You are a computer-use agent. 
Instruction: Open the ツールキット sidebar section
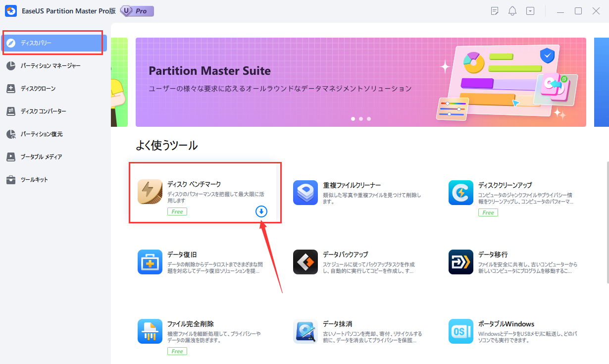point(34,180)
